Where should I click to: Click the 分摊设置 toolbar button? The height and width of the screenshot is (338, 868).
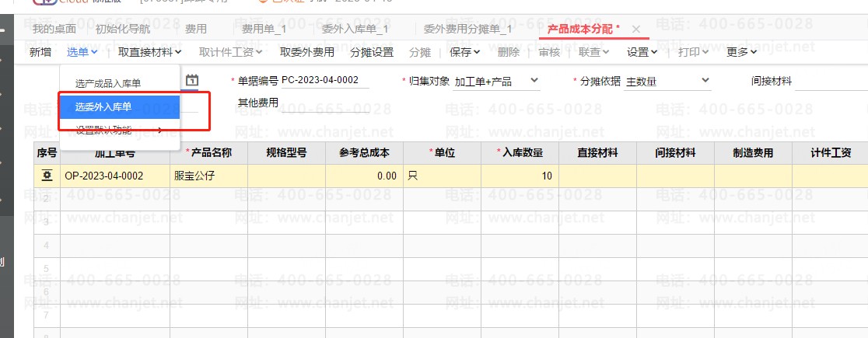click(372, 52)
